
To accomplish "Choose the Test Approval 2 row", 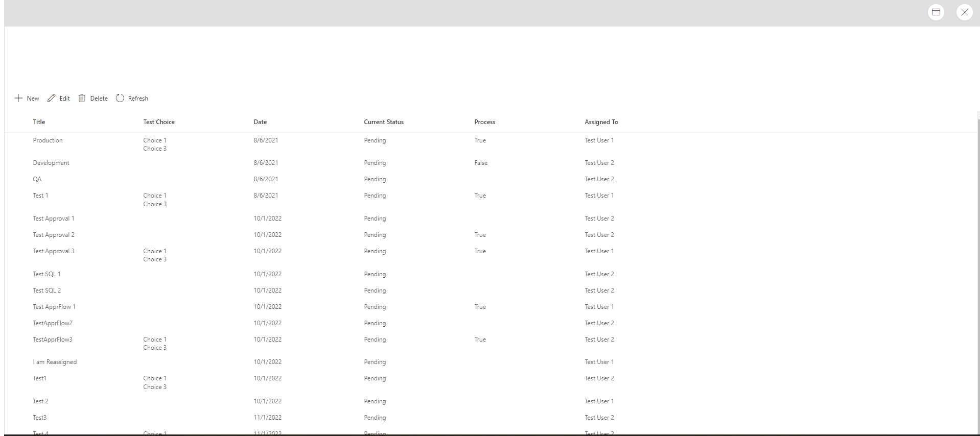I will [x=54, y=235].
